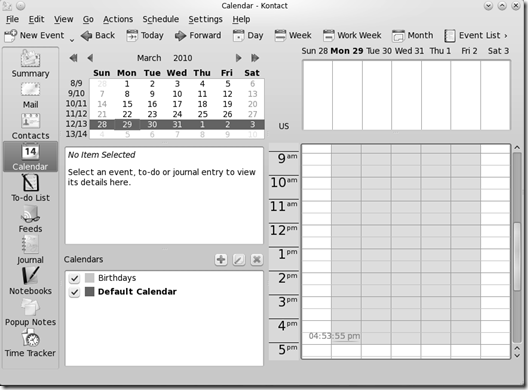The image size is (528, 390).
Task: Open the New Event dropdown arrow
Action: click(72, 40)
